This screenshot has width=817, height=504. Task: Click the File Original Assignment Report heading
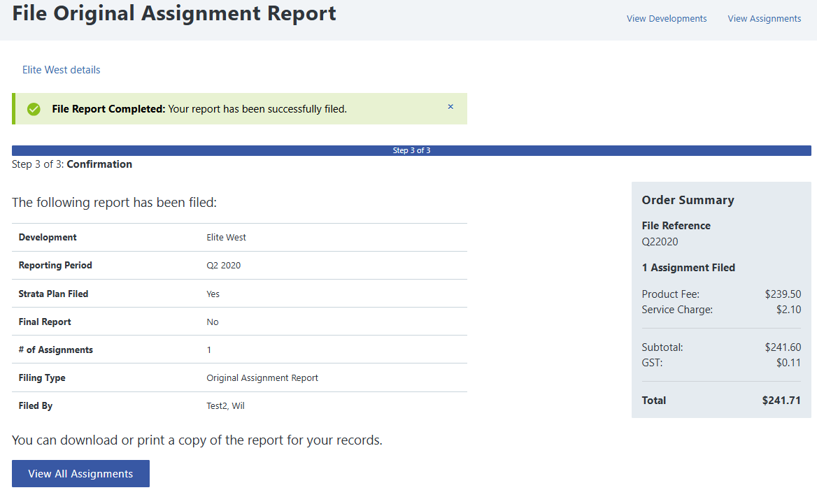(174, 13)
